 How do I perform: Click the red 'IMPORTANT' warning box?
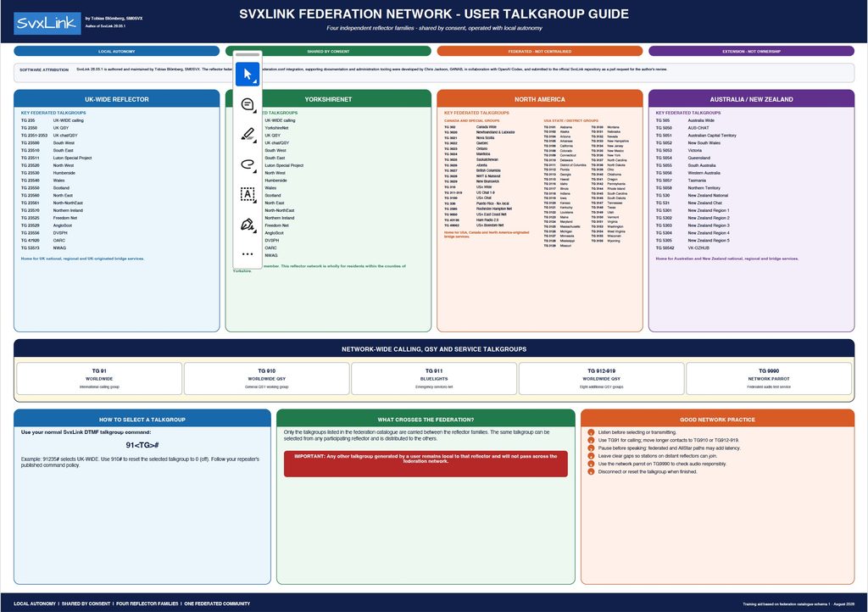(426, 464)
